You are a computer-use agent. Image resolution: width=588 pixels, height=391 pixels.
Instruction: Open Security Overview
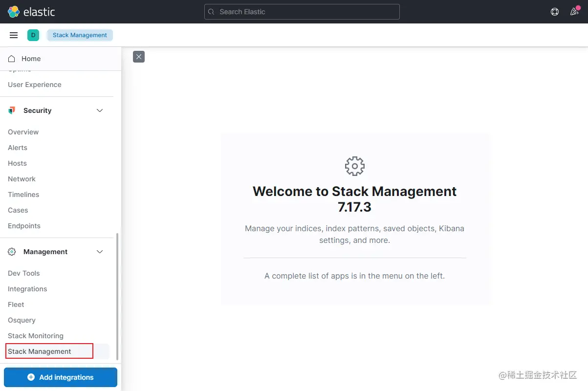(23, 132)
